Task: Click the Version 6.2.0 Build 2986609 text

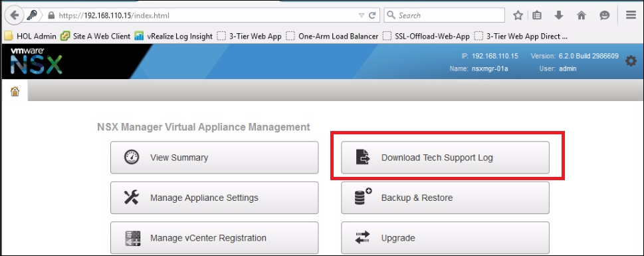Action: coord(575,57)
